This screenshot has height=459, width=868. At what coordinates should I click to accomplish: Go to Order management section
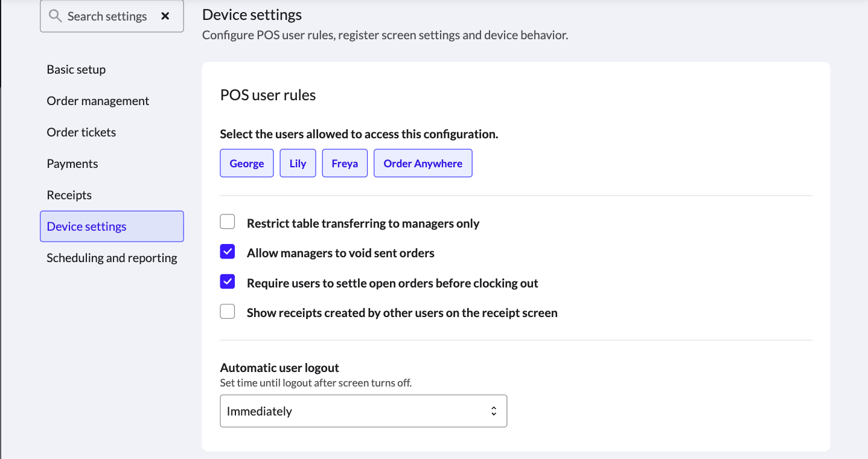(x=98, y=101)
